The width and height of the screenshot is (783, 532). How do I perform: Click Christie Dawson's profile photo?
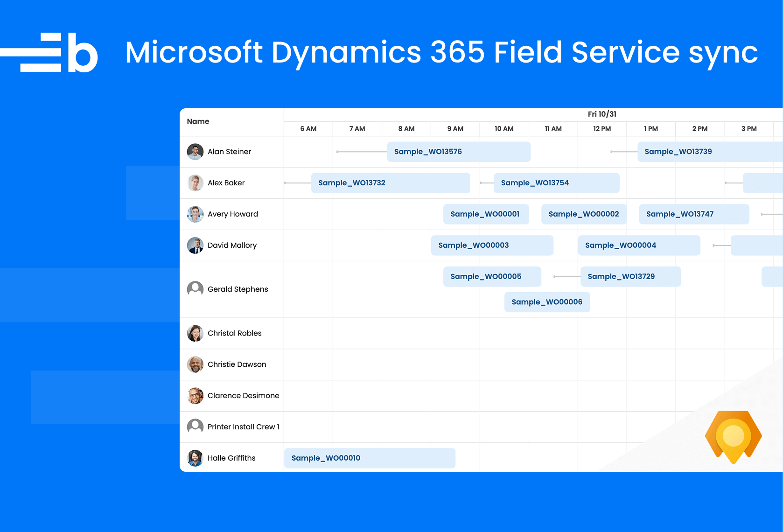click(195, 364)
